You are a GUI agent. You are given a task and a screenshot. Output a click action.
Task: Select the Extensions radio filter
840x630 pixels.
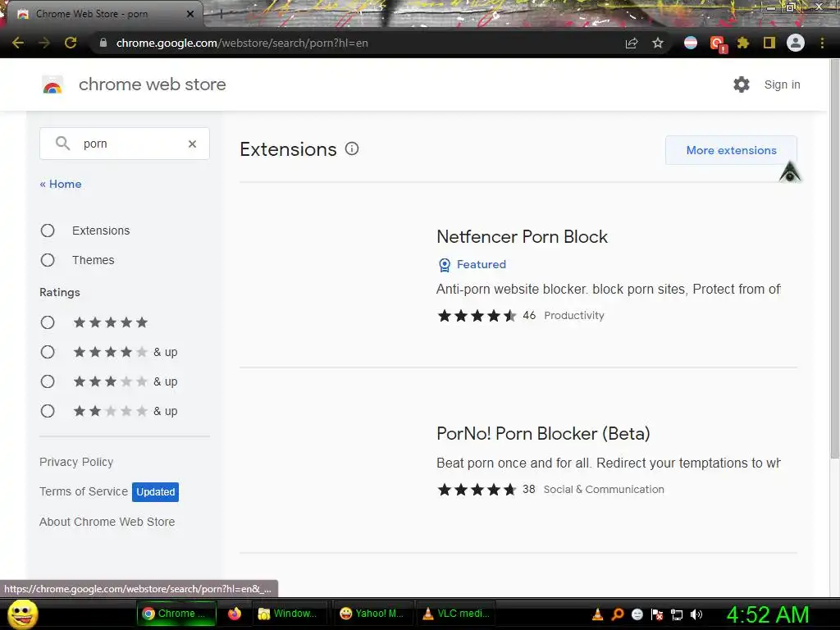click(x=48, y=231)
